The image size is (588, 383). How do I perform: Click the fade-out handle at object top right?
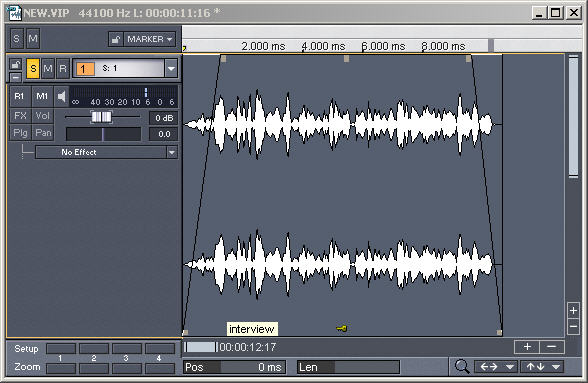point(468,59)
